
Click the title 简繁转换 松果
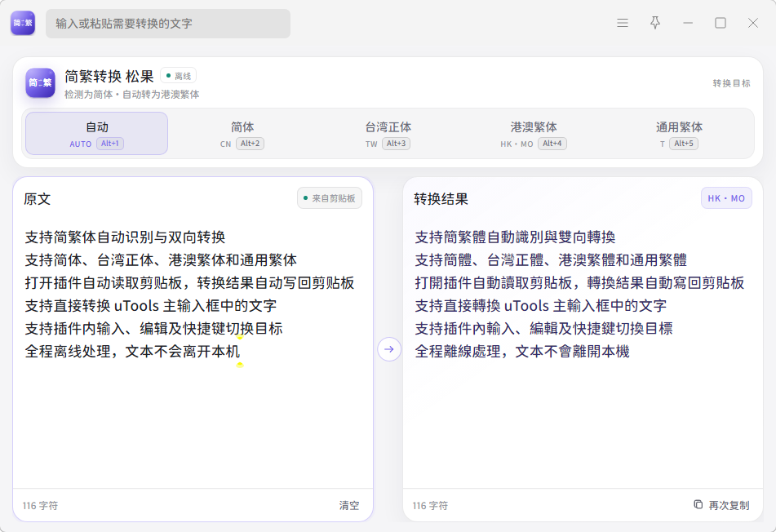pyautogui.click(x=109, y=76)
